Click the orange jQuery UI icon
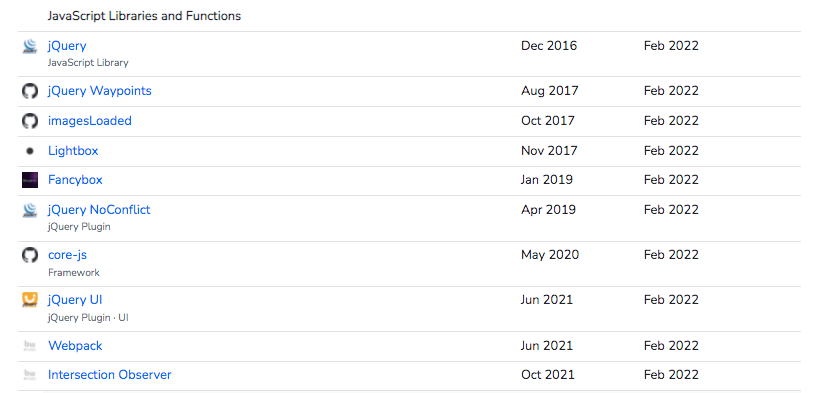This screenshot has height=393, width=820. [x=30, y=300]
